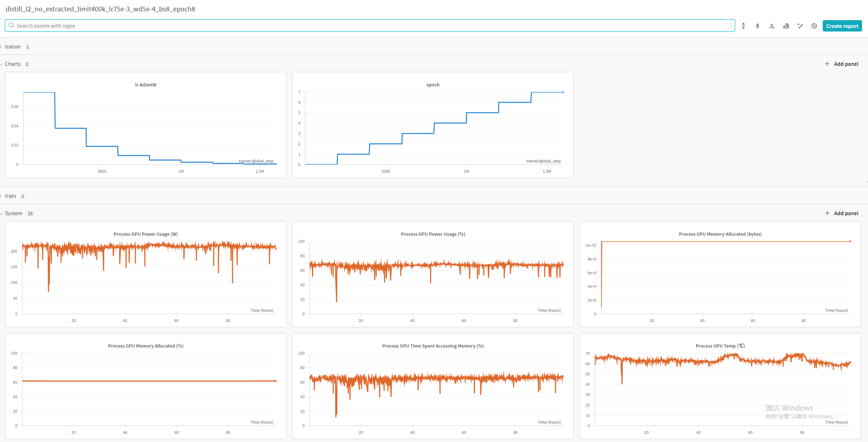
Task: Focus the Search panels with regex field
Action: point(370,25)
